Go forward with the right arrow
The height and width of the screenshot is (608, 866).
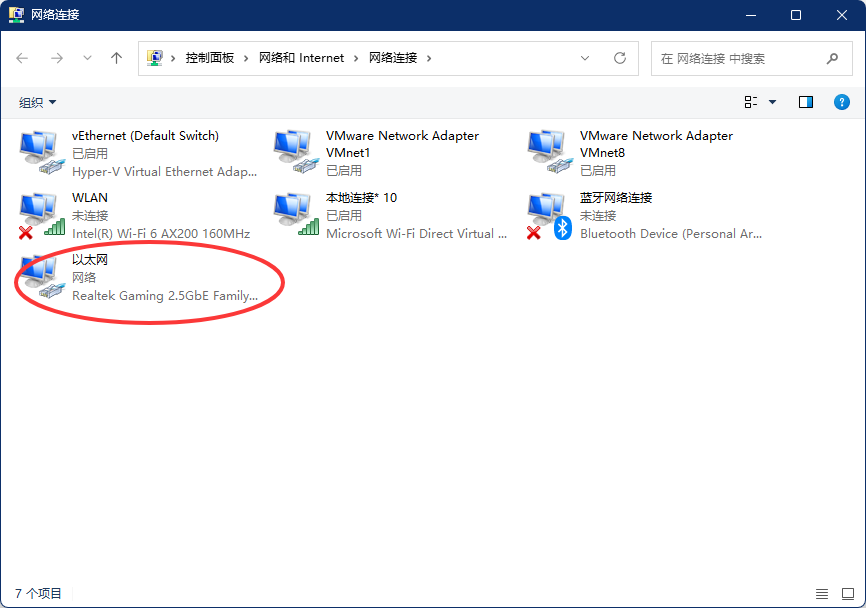tap(57, 58)
